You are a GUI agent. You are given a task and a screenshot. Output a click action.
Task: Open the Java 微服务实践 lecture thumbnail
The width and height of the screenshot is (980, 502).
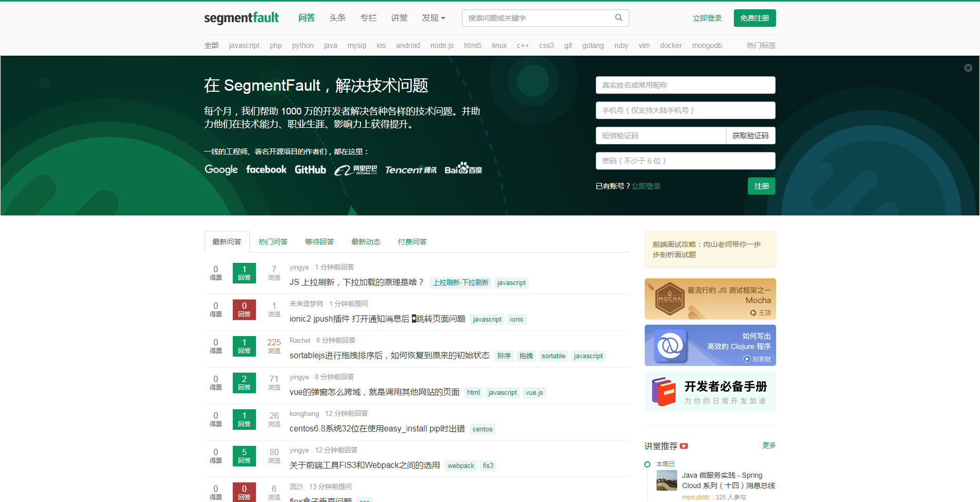[666, 480]
